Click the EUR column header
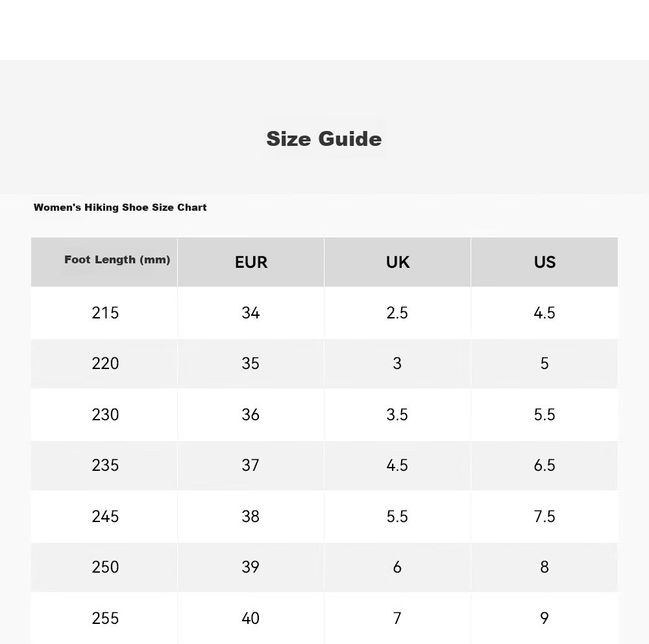This screenshot has width=649, height=644. pos(251,262)
